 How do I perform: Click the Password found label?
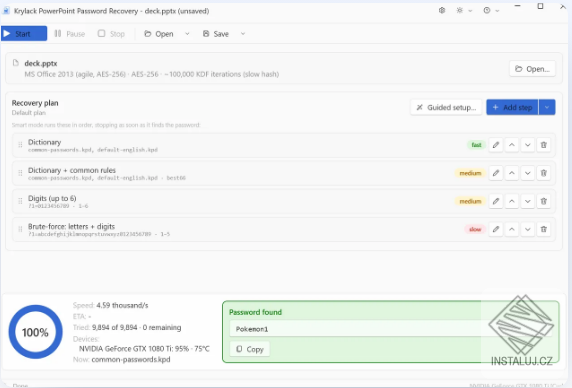click(255, 312)
